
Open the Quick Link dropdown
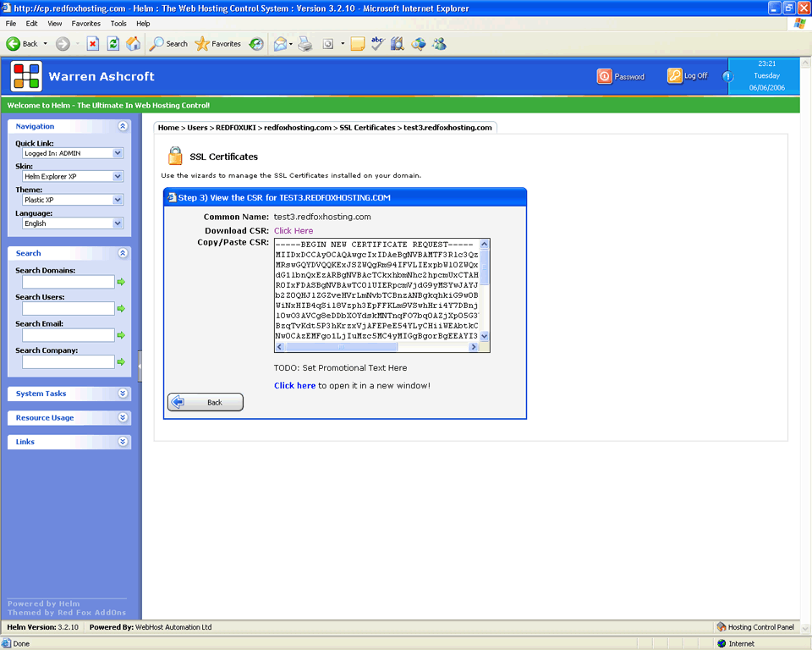coord(73,153)
